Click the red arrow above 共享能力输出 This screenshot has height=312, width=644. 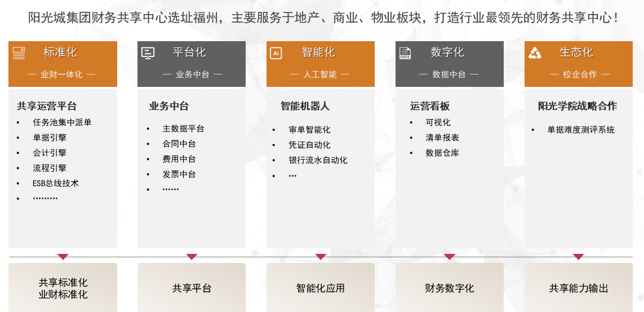point(578,257)
